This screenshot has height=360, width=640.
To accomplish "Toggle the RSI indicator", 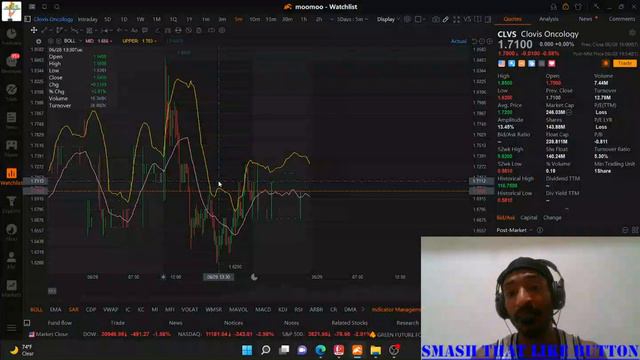I will pos(298,310).
